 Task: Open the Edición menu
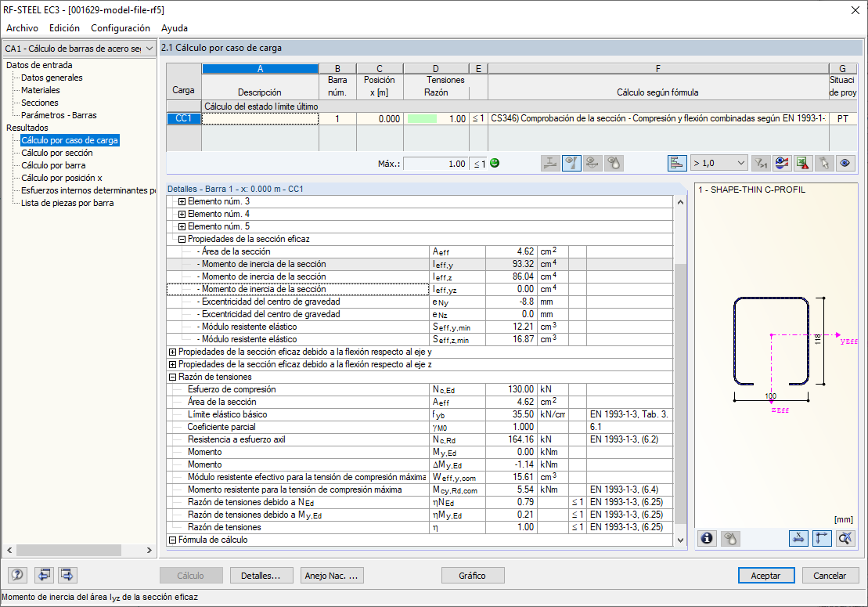point(64,28)
